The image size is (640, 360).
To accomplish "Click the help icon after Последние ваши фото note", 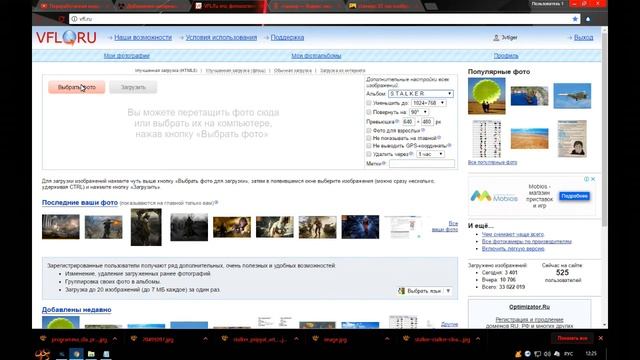I will [x=216, y=202].
